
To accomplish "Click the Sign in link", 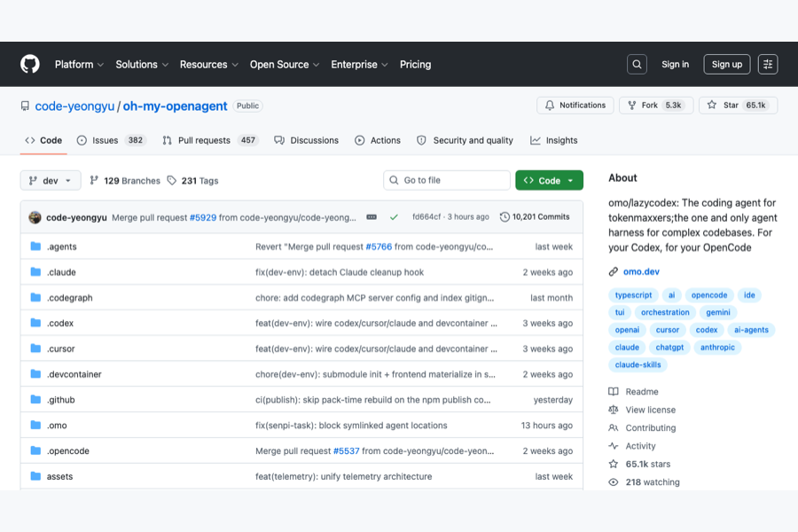I will click(x=675, y=64).
